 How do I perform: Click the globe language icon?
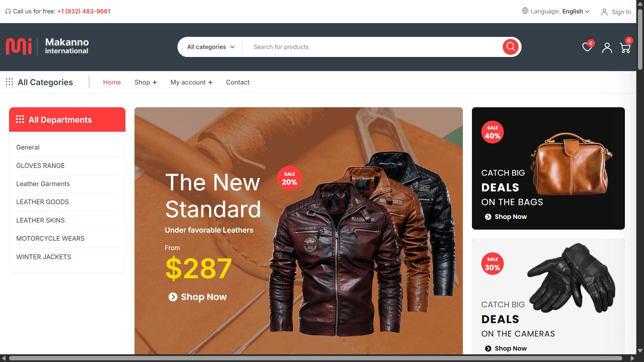click(525, 11)
